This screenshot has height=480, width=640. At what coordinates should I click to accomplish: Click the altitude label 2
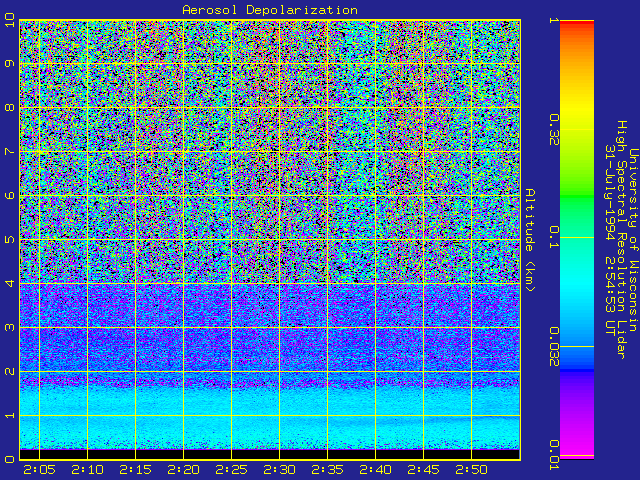(10, 371)
